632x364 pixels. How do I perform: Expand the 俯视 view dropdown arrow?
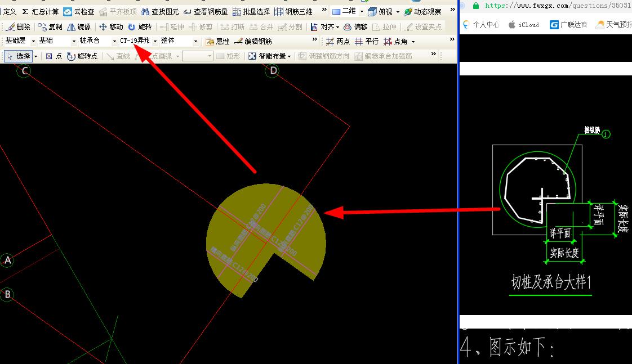pos(398,12)
